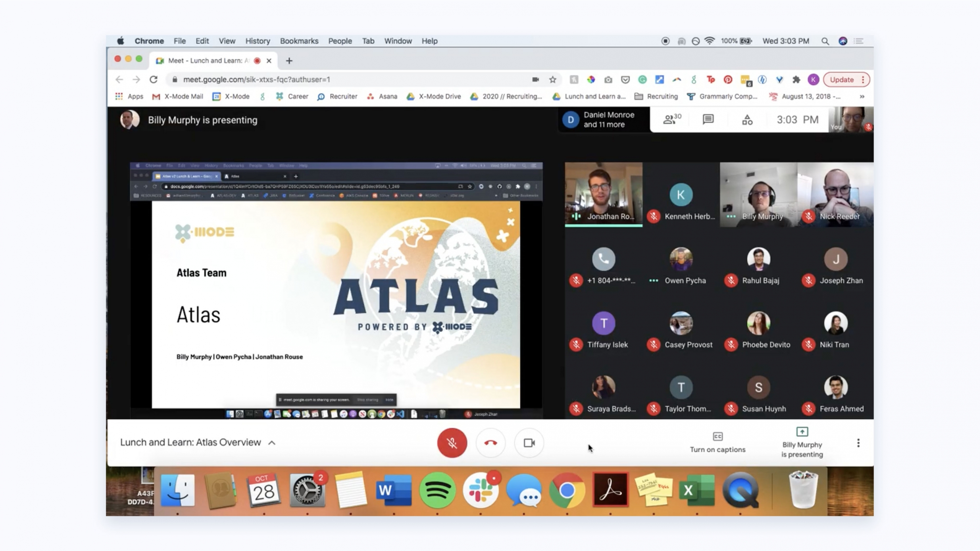The height and width of the screenshot is (551, 980).
Task: Leave the call with the hang-up button
Action: (491, 443)
